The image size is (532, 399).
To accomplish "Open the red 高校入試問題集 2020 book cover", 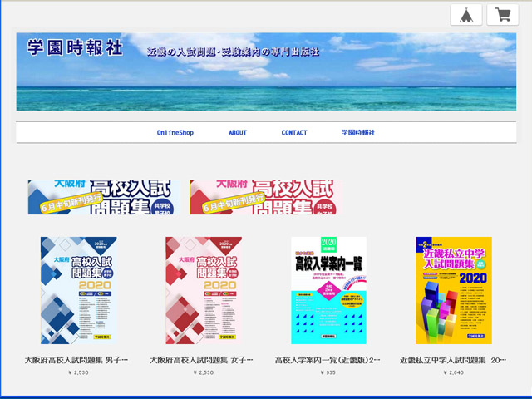I will pos(204,290).
